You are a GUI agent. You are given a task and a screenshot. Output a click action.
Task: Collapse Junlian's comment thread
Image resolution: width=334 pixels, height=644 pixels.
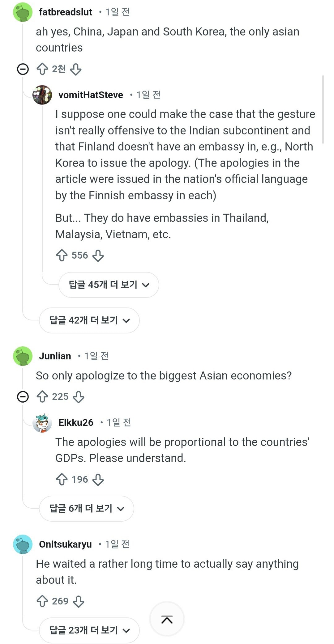click(x=23, y=396)
